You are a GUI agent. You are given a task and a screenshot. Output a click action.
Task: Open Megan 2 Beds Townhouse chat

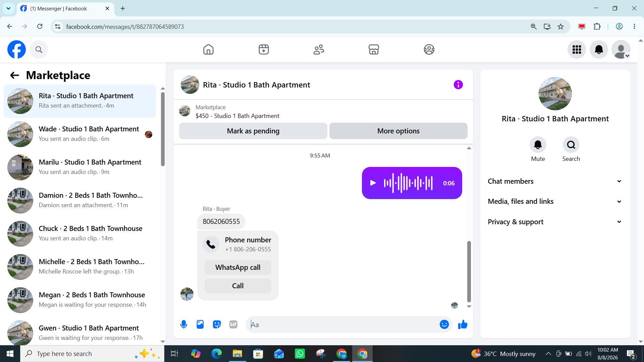(80, 300)
